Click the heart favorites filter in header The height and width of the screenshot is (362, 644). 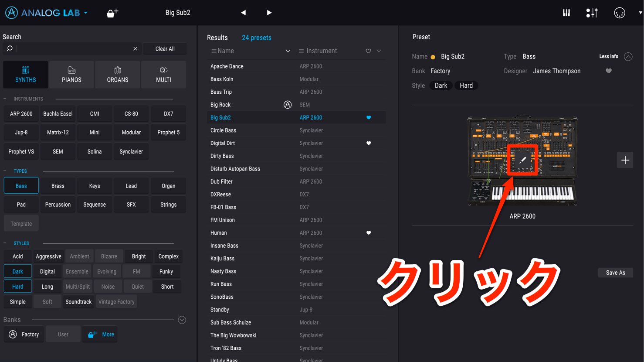tap(368, 51)
